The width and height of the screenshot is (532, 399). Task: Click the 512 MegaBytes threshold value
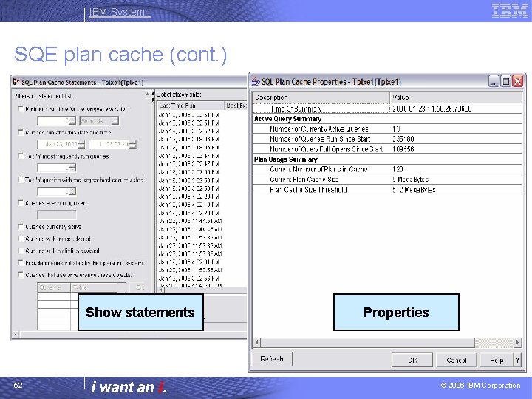(x=414, y=190)
